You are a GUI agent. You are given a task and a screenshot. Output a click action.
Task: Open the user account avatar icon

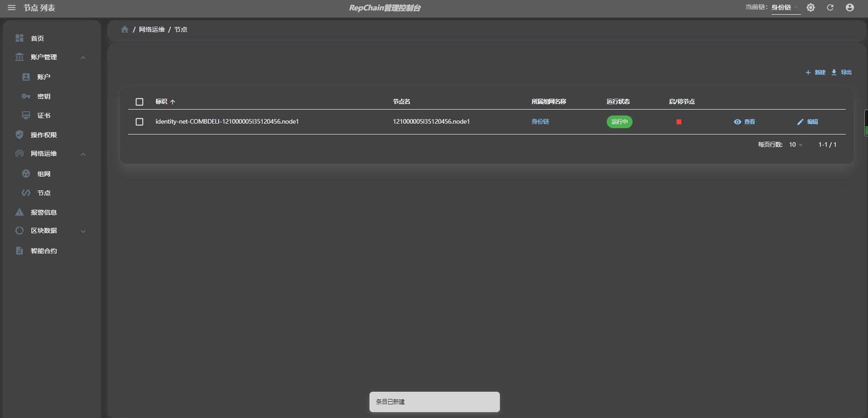point(850,8)
